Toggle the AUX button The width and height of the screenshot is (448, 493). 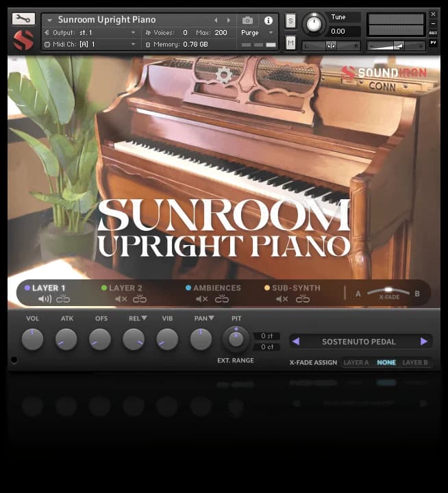(433, 33)
